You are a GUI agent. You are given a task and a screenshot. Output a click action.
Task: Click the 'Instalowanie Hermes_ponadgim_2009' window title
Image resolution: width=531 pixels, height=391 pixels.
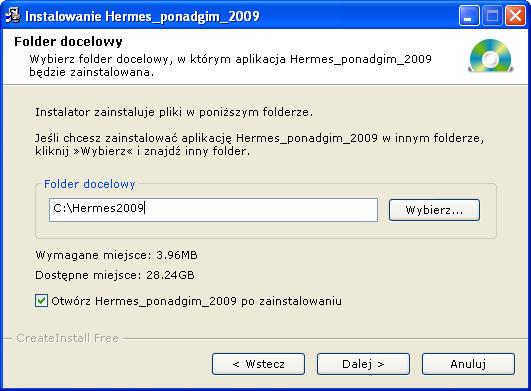coord(142,16)
